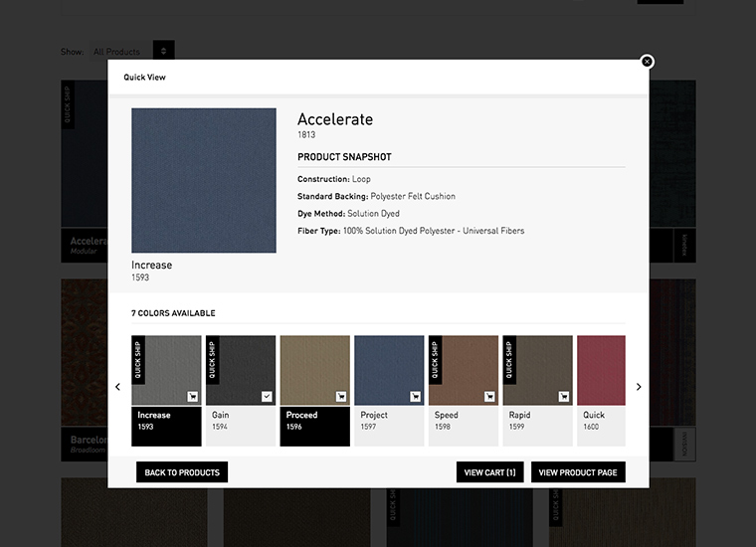Viewport: 756px width, 547px height.
Task: Add Project 1597 swatch to cart
Action: coord(415,397)
